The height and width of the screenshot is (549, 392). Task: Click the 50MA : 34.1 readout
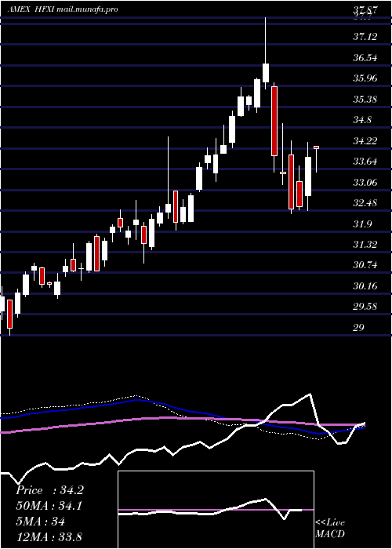pos(49,506)
